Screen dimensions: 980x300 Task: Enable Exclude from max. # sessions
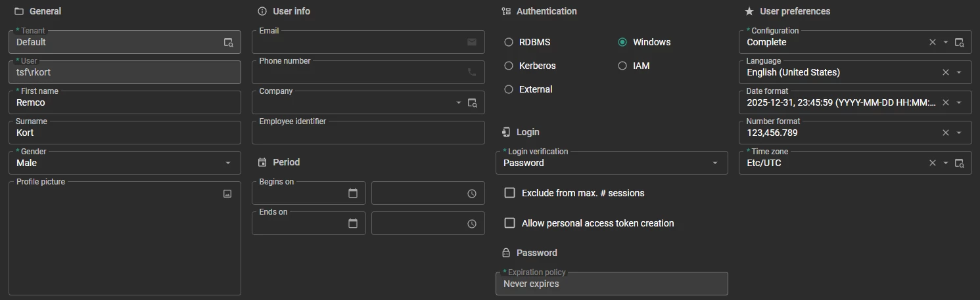tap(509, 193)
